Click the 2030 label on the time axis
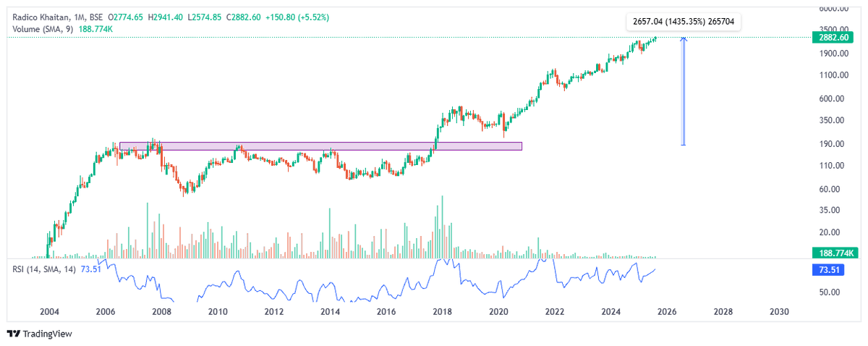The image size is (868, 346). coord(780,312)
